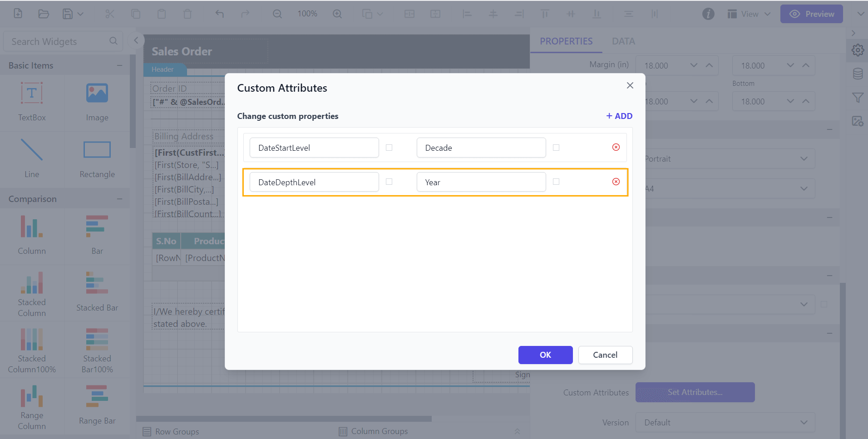Create a new report document
Viewport: 868px width, 439px height.
tap(18, 14)
